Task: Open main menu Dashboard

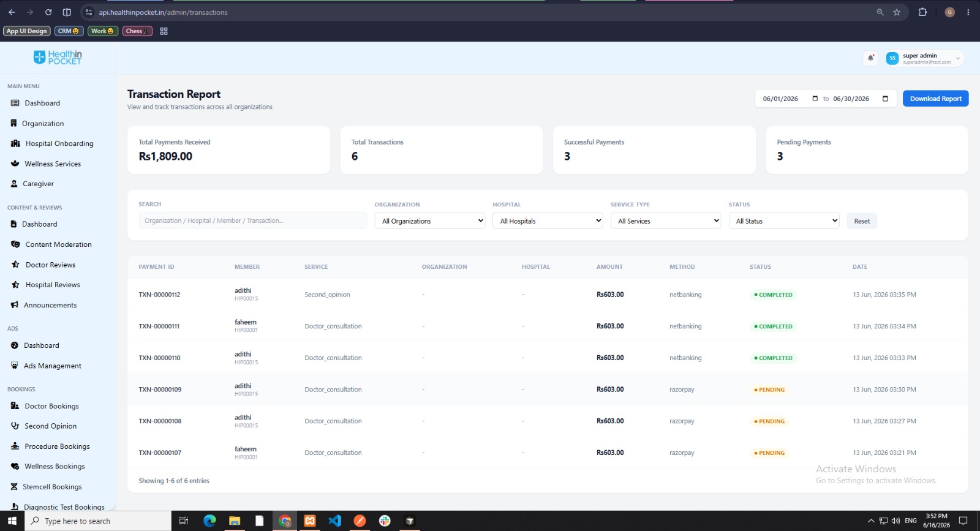Action: pyautogui.click(x=42, y=103)
